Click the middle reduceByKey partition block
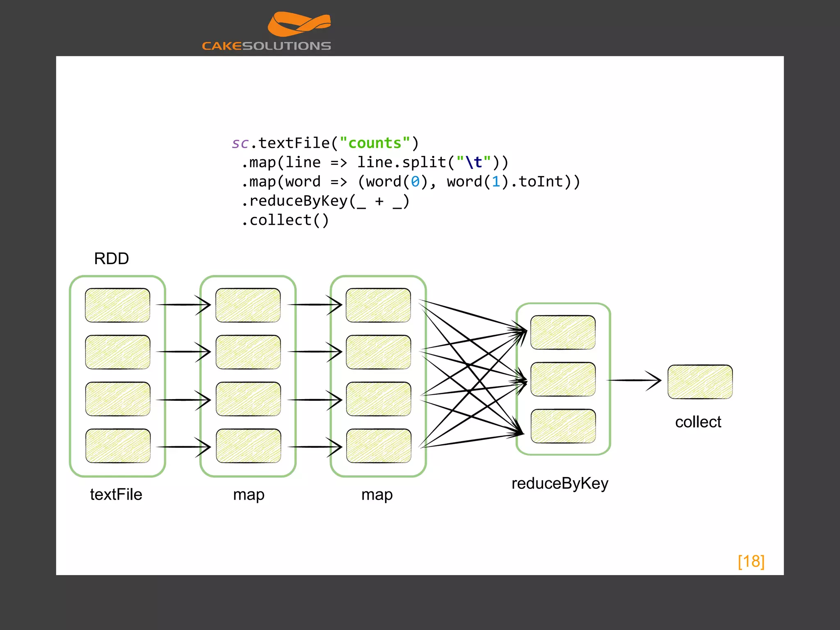 pos(563,379)
